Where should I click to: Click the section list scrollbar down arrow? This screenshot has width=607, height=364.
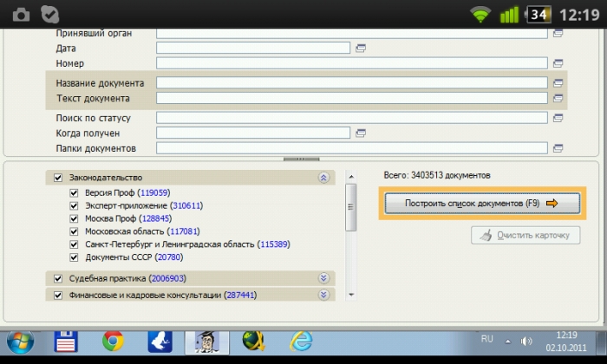(351, 295)
